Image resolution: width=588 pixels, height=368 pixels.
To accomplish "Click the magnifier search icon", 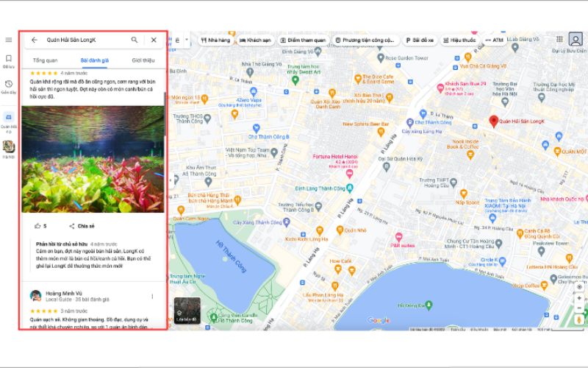I will pyautogui.click(x=135, y=40).
